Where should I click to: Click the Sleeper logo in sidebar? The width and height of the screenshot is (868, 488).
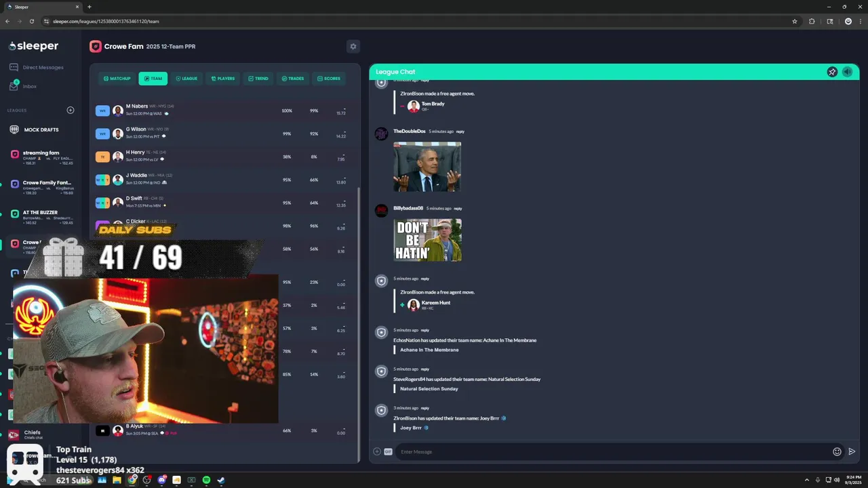(33, 46)
